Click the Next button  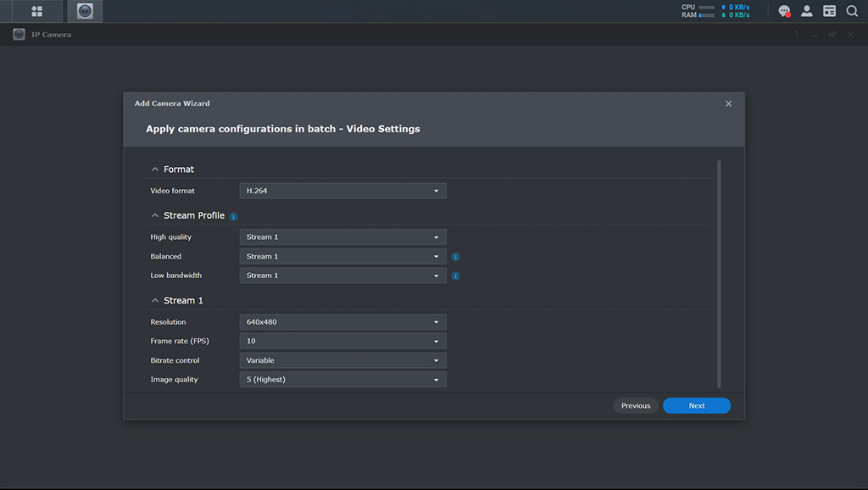coord(696,406)
